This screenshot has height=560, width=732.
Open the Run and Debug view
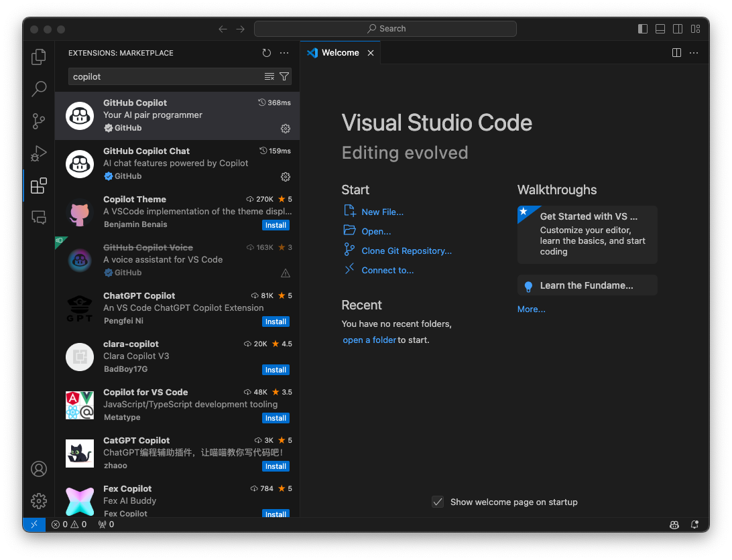39,153
